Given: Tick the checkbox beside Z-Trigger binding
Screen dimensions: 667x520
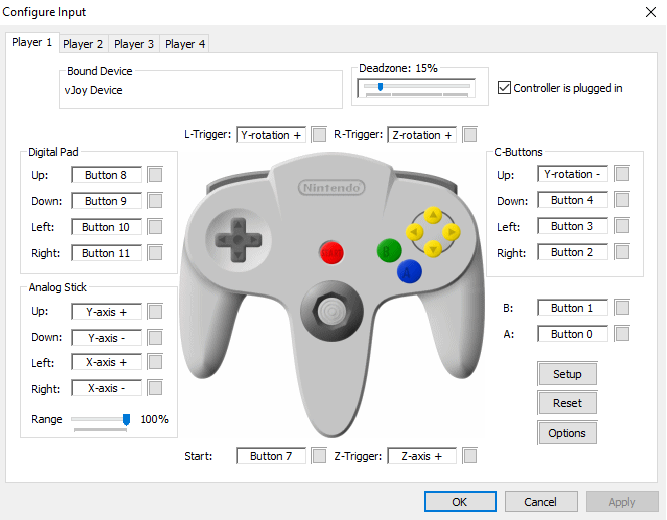Looking at the screenshot, I should click(470, 456).
